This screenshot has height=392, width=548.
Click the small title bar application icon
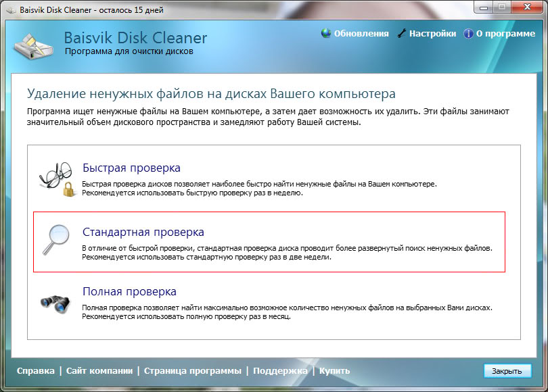point(12,10)
